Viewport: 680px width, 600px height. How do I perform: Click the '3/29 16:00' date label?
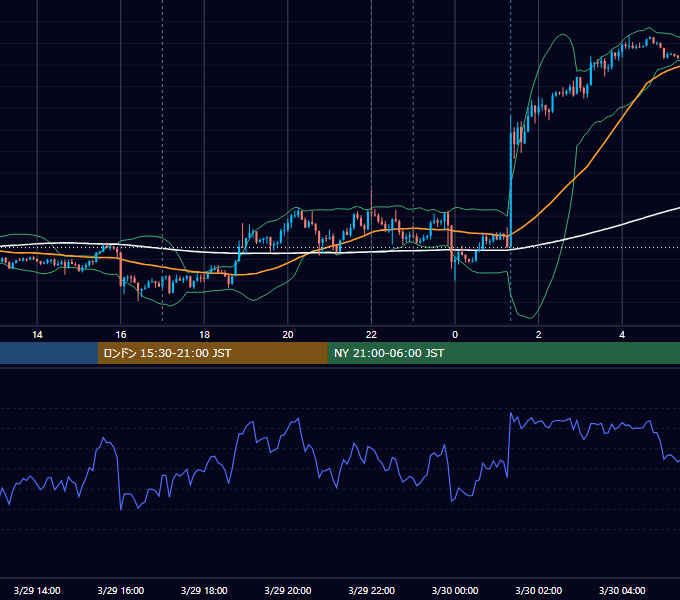tap(121, 590)
